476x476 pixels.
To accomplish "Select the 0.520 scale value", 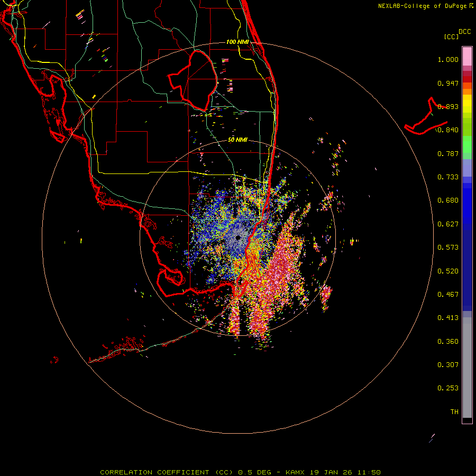I will (x=448, y=271).
